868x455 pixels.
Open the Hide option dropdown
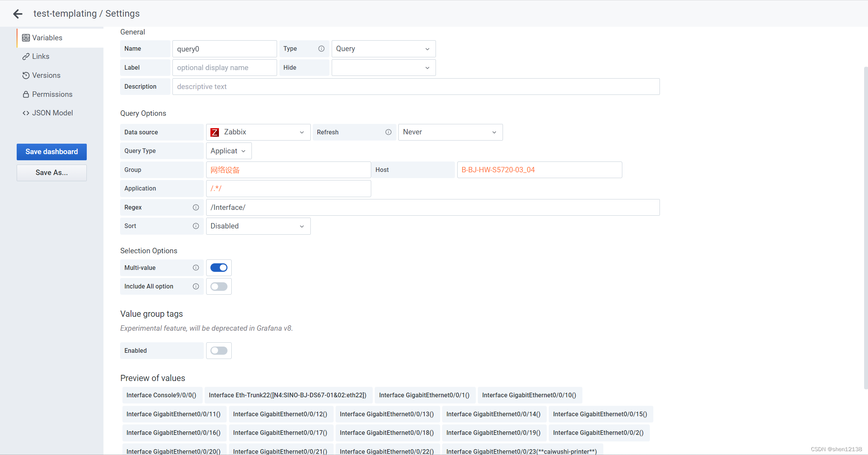(x=383, y=67)
